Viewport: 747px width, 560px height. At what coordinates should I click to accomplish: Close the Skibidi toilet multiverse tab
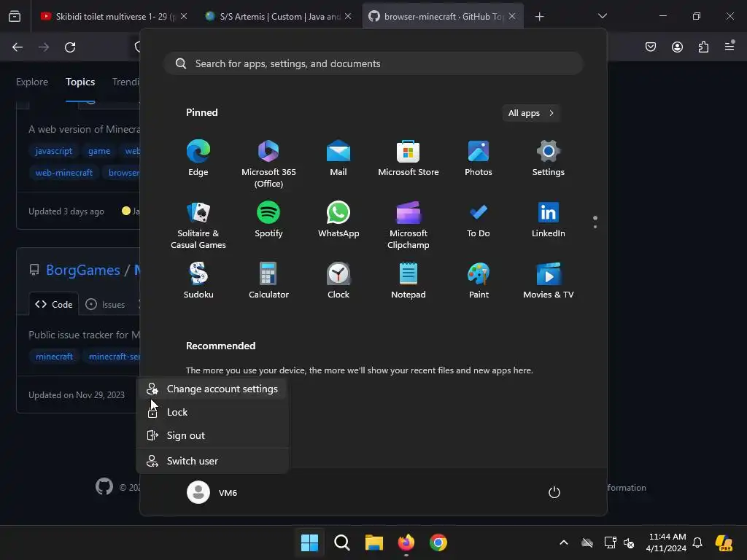tap(184, 16)
